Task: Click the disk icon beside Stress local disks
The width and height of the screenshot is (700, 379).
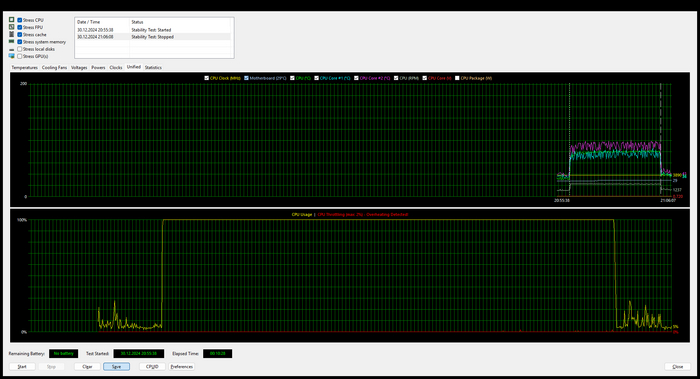Action: point(12,49)
